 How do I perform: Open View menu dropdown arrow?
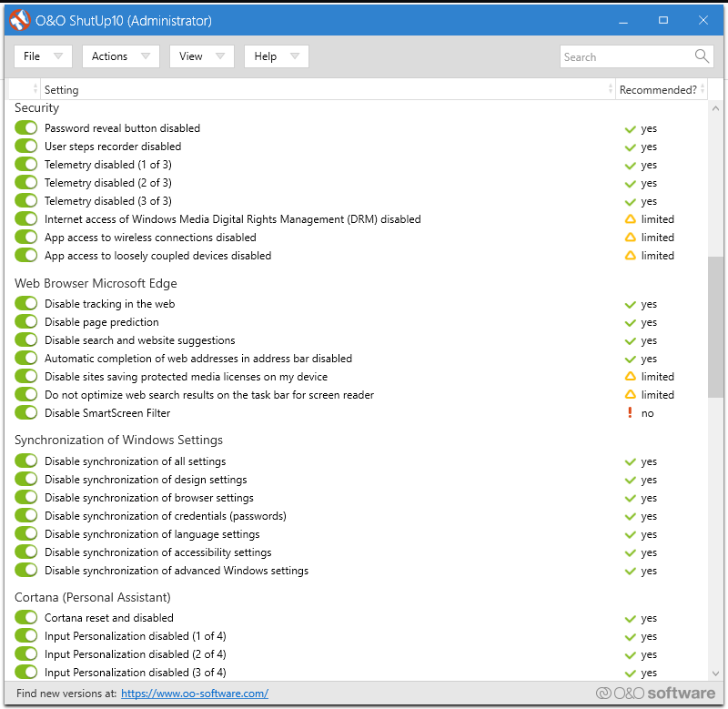pyautogui.click(x=220, y=56)
